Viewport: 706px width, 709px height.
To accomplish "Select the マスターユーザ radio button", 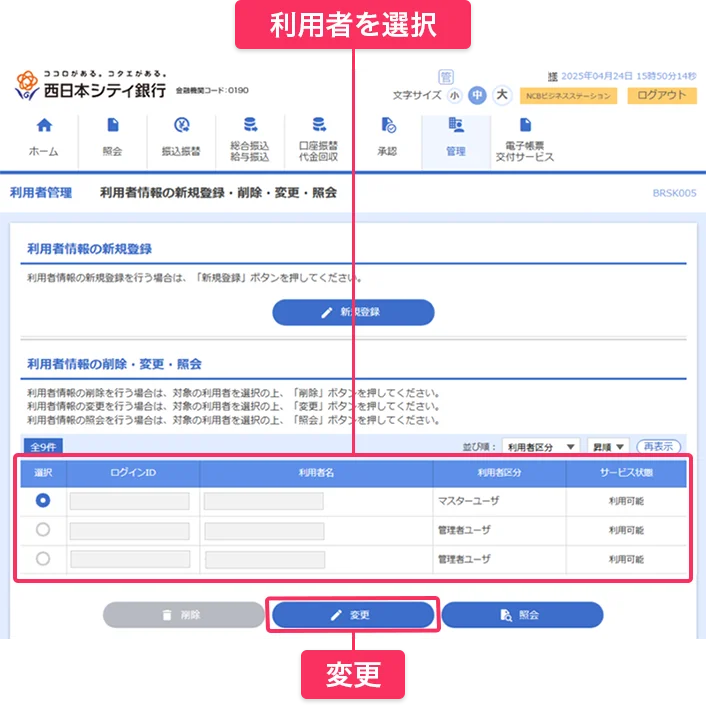I will [x=43, y=501].
